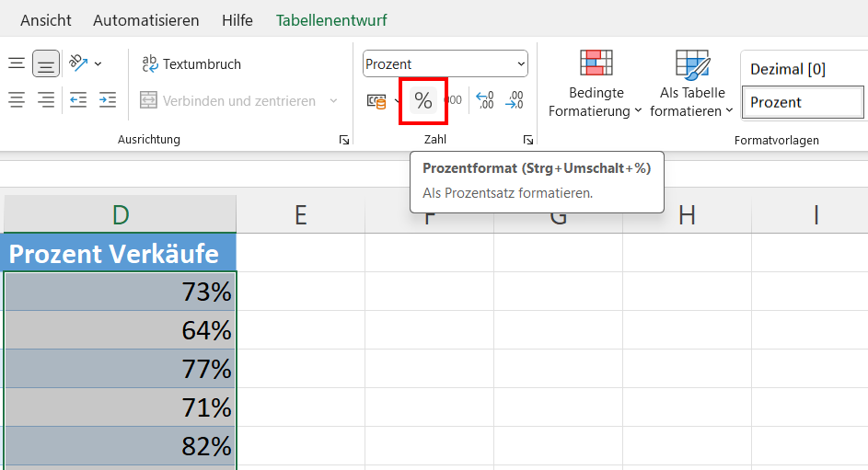Select column H header
The image size is (868, 470).
click(x=687, y=214)
